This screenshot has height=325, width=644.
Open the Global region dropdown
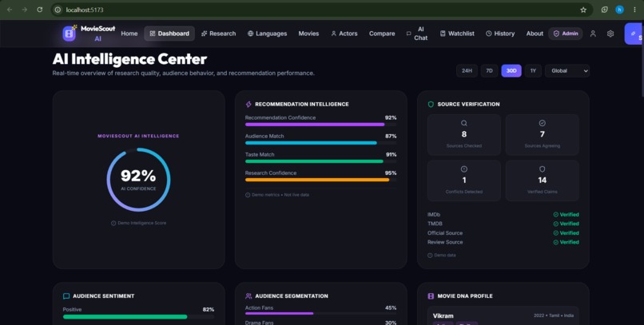coord(567,70)
